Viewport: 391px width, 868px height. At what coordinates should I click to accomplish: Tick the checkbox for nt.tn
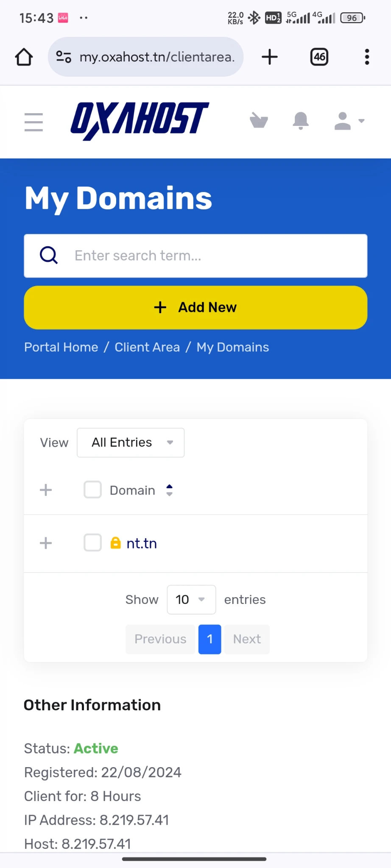92,543
